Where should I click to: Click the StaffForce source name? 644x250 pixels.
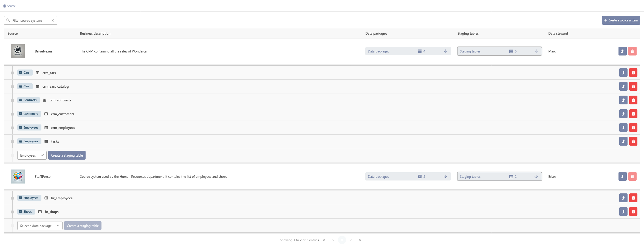[x=43, y=177]
